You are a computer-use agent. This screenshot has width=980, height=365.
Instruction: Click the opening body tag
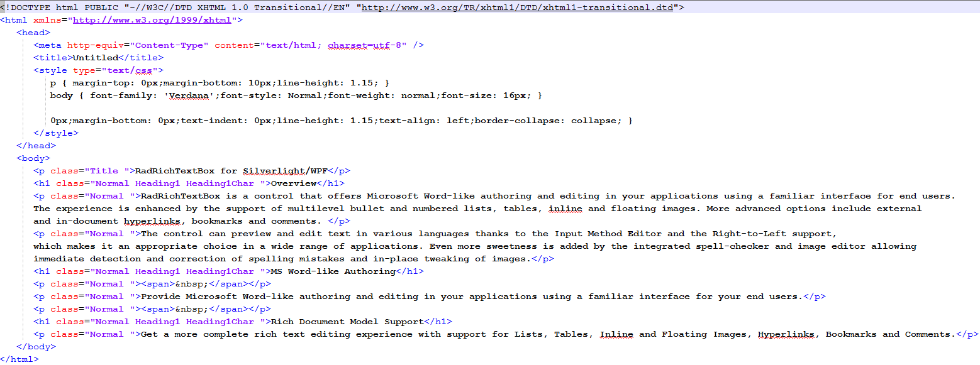(32, 158)
